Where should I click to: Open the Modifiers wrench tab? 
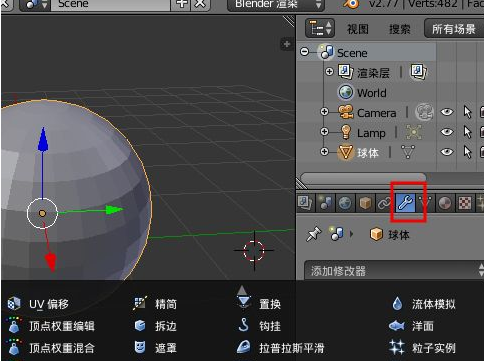click(x=405, y=202)
